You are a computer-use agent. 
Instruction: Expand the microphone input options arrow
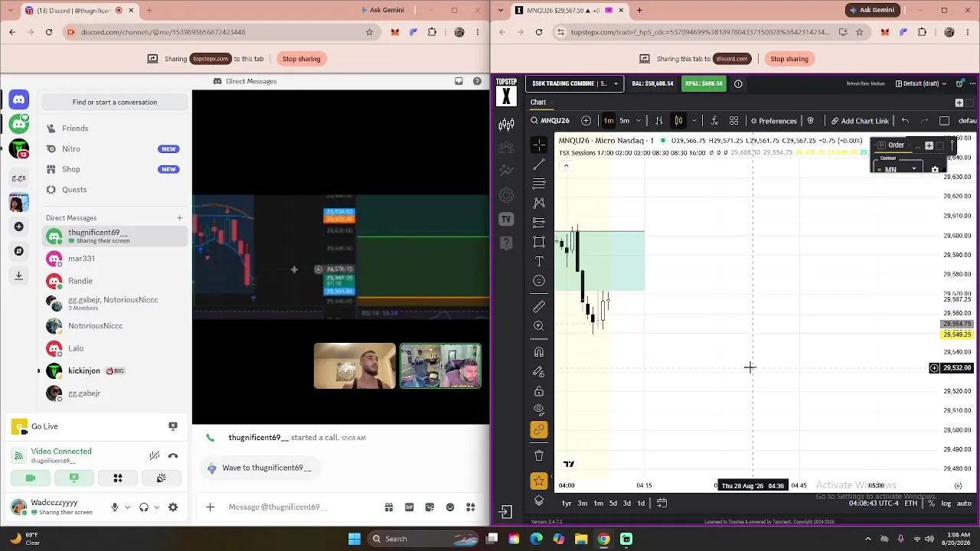tap(127, 507)
